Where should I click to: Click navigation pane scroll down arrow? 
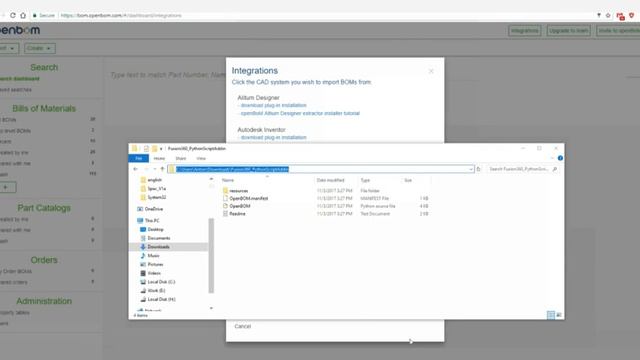pyautogui.click(x=211, y=308)
